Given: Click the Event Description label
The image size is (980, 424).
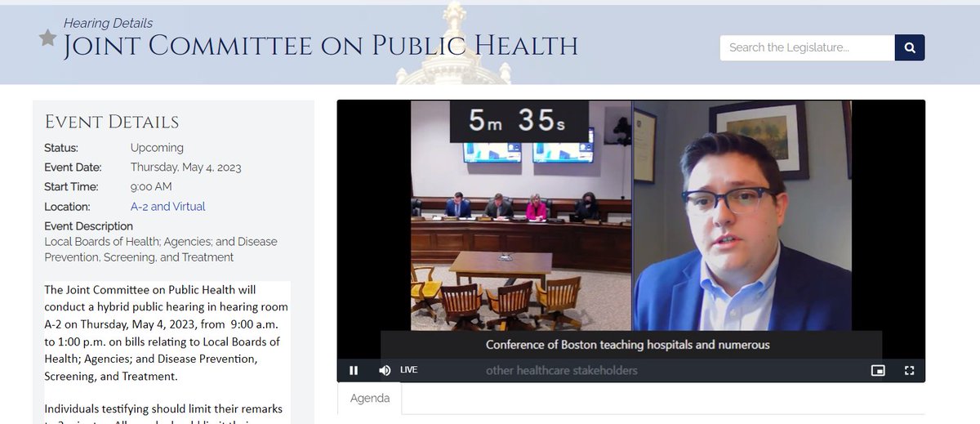Looking at the screenshot, I should (x=88, y=226).
